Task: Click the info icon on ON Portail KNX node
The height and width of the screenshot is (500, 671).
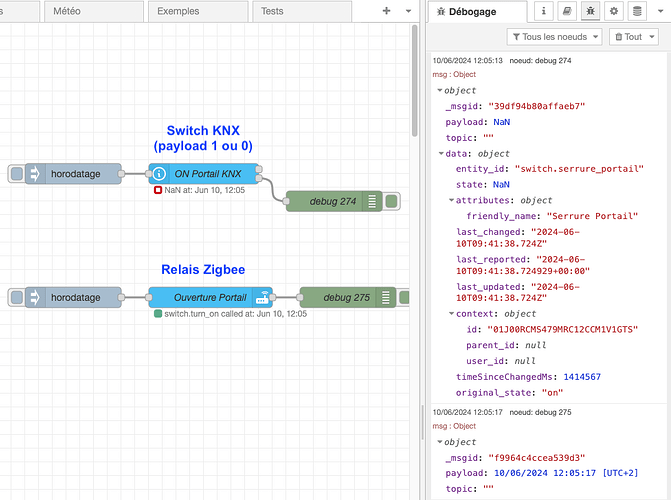Action: click(x=159, y=174)
